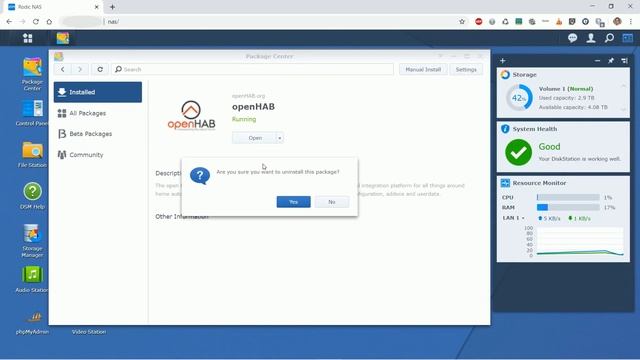Click Manual Install button
Image resolution: width=640 pixels, height=360 pixels.
(x=423, y=69)
